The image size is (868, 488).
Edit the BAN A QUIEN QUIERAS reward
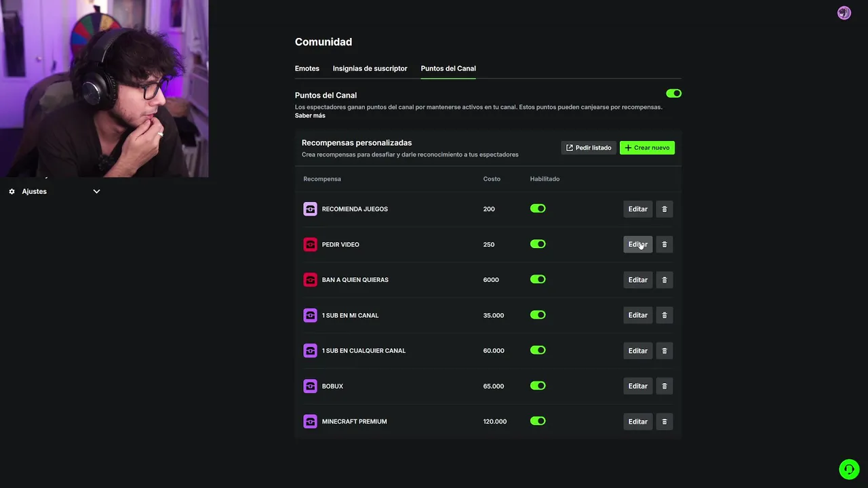coord(638,279)
